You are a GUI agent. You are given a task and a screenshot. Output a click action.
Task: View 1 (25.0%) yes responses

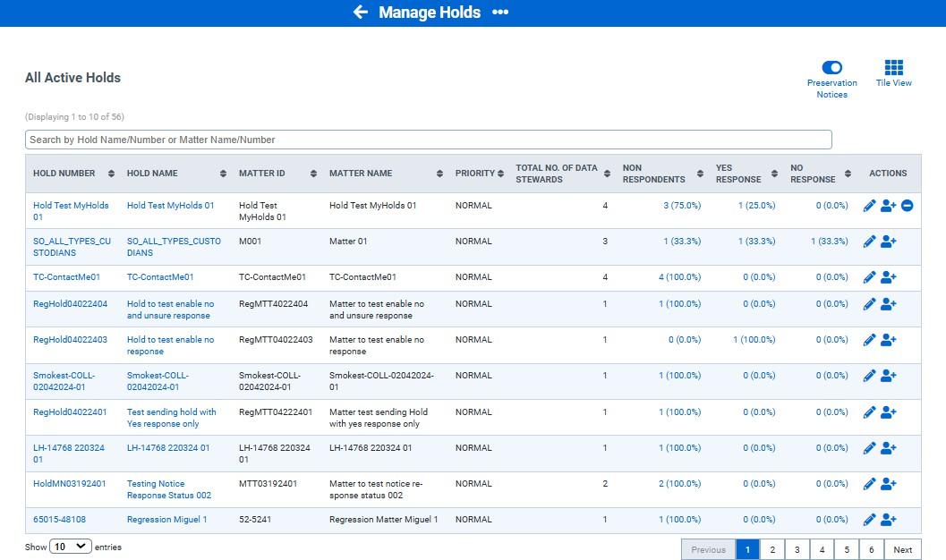(756, 206)
